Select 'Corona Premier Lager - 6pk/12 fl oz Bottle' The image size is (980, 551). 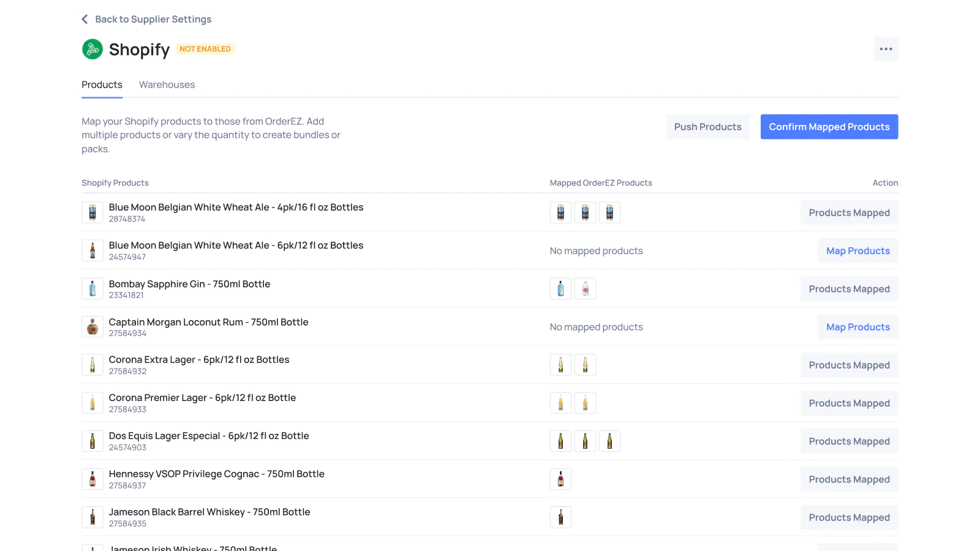(202, 398)
